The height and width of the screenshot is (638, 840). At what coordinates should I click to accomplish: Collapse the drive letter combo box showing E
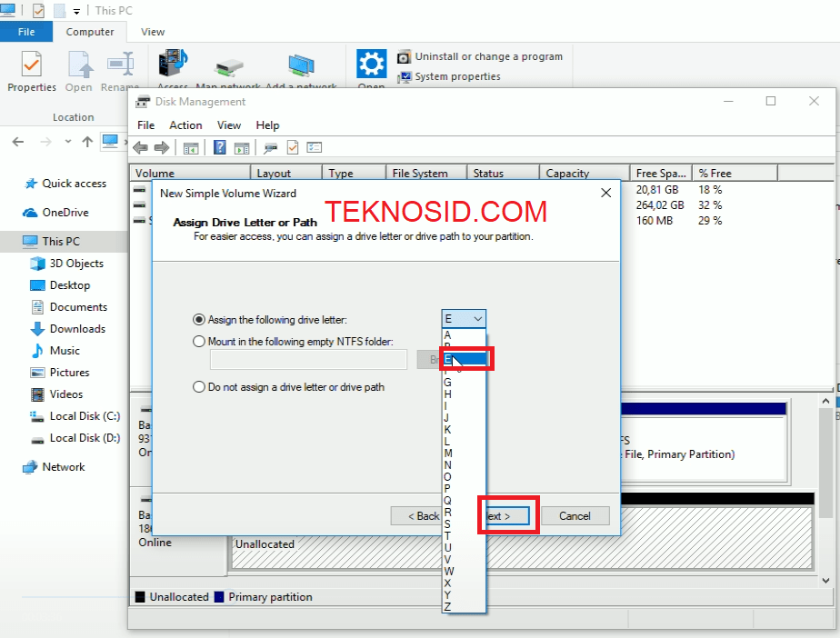(464, 319)
